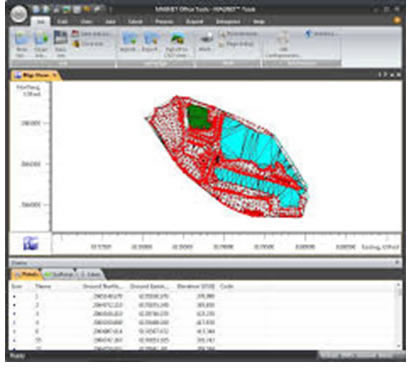Select the Help ribbon tab
Screen dimensions: 411x370
click(x=259, y=22)
